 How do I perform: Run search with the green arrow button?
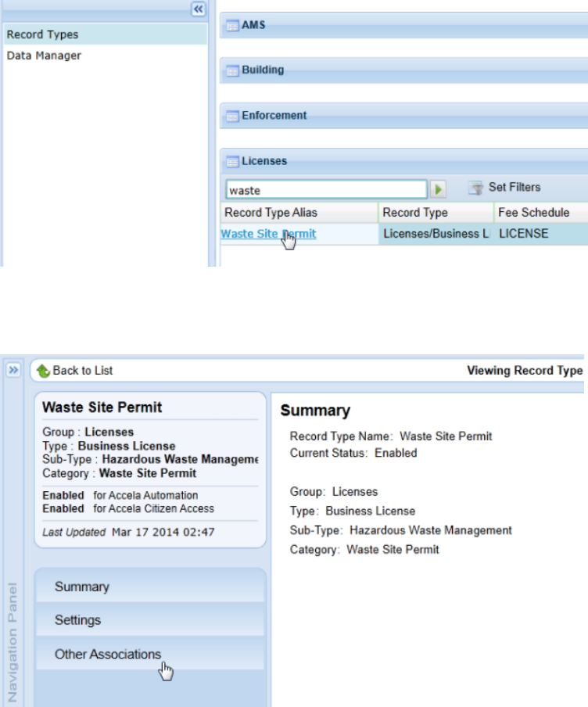coord(438,189)
